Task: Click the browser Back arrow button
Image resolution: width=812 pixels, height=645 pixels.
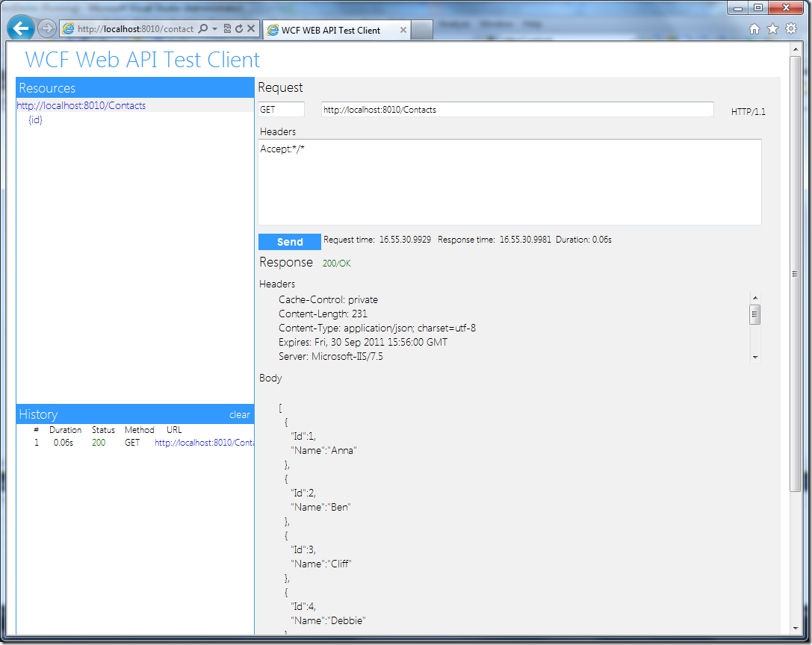Action: (21, 28)
